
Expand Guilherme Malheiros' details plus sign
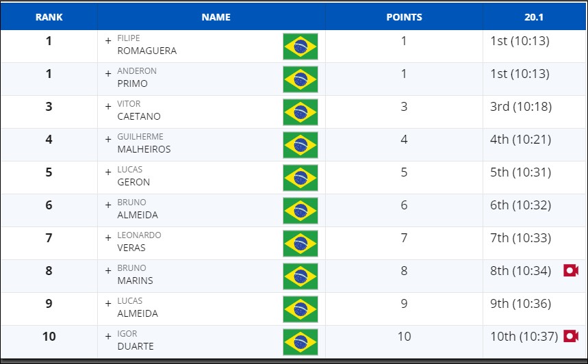pos(108,140)
